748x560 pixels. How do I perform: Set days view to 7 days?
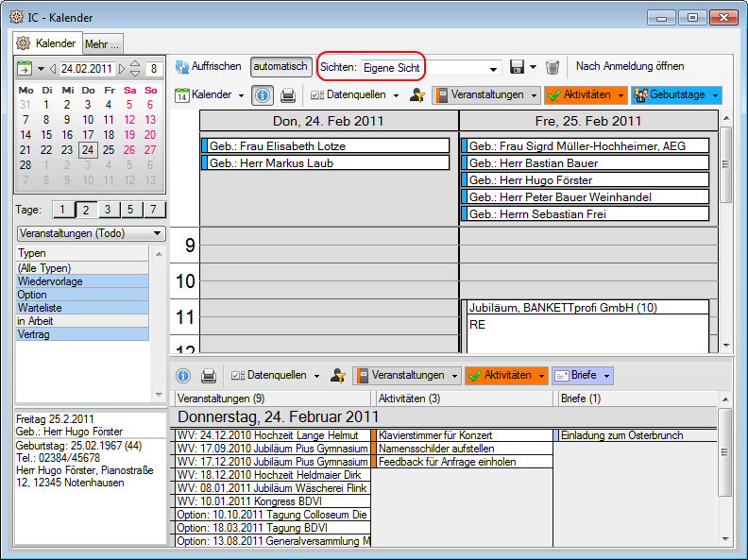151,210
